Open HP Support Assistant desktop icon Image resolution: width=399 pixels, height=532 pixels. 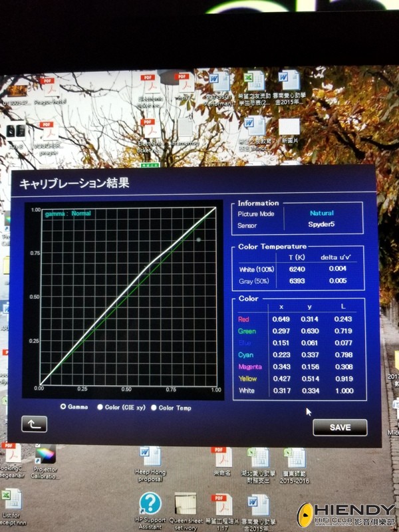click(x=150, y=503)
